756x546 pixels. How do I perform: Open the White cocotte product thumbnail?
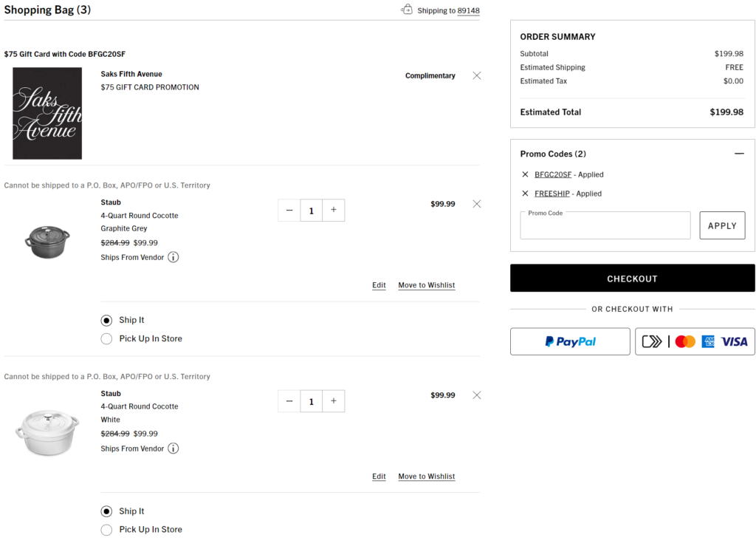tap(47, 433)
